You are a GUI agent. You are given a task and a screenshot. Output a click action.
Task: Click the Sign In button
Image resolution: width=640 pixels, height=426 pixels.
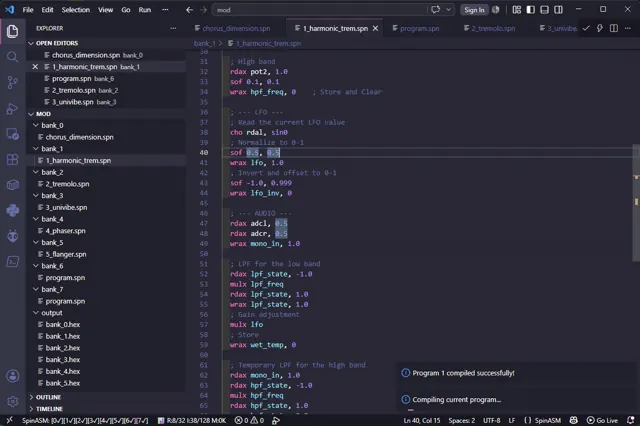(474, 10)
